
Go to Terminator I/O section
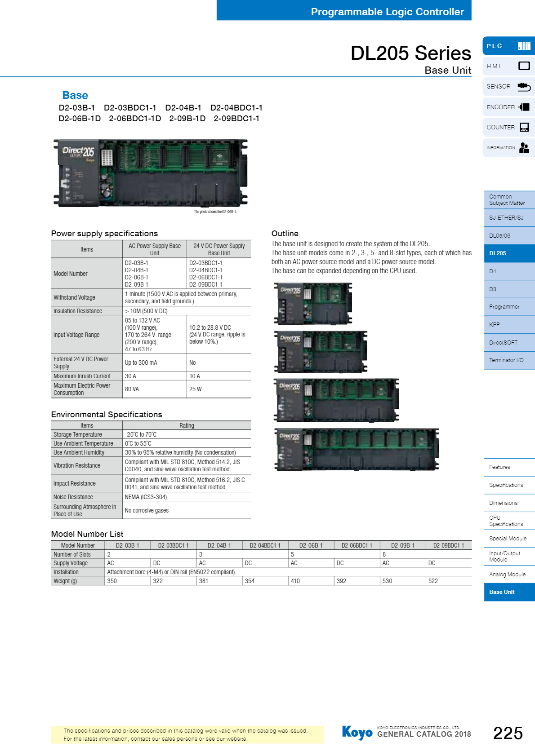[x=509, y=360]
